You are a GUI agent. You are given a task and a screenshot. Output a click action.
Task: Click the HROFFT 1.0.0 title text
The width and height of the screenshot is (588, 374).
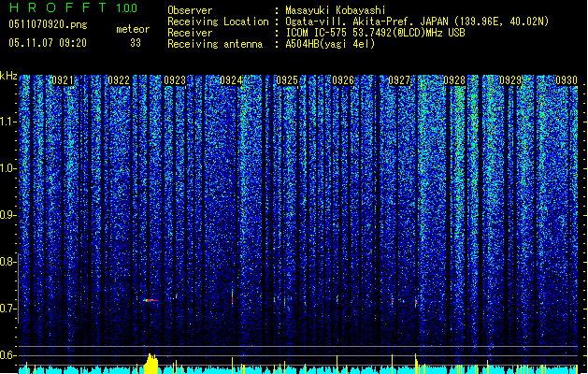point(74,7)
